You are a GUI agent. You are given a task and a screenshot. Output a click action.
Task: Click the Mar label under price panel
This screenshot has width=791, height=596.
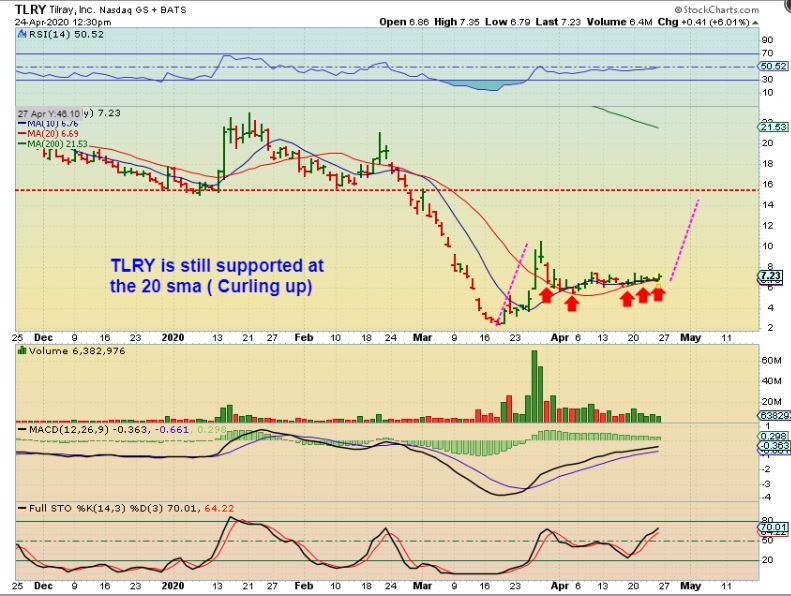[422, 338]
